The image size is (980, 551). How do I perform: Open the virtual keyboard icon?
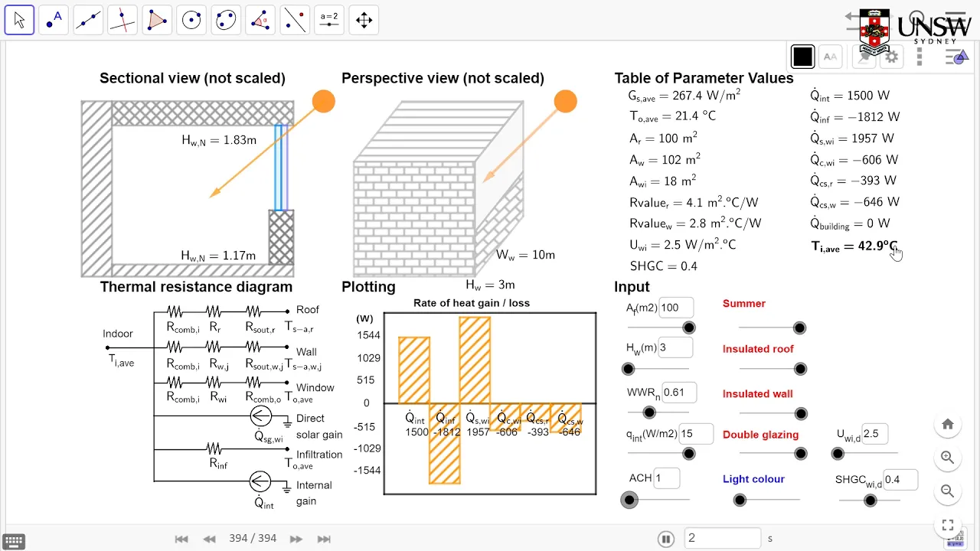click(x=15, y=541)
